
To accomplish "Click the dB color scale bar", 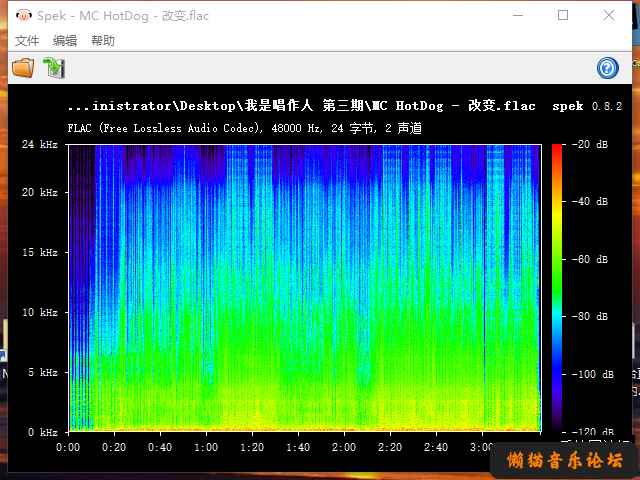I will 556,288.
